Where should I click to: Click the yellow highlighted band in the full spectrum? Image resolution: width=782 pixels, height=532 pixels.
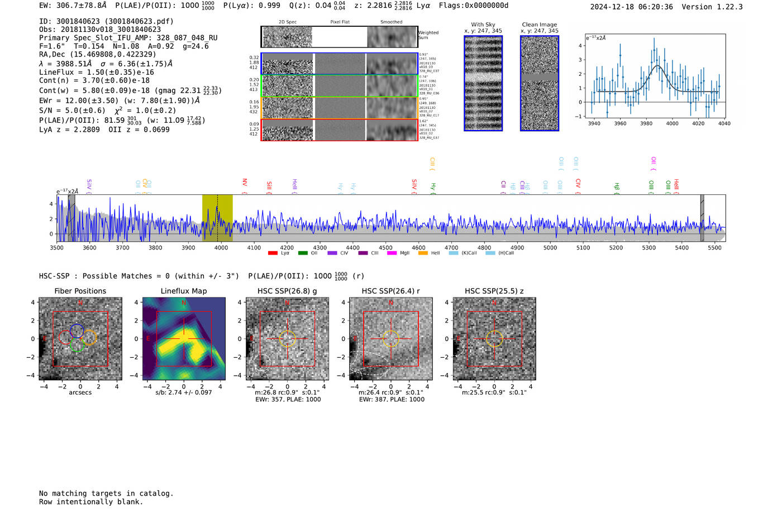pyautogui.click(x=217, y=218)
